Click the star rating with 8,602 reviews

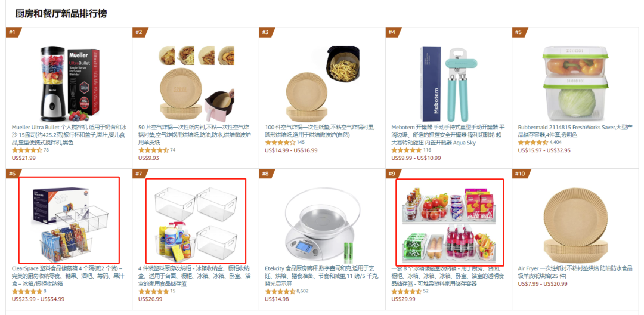[280, 291]
